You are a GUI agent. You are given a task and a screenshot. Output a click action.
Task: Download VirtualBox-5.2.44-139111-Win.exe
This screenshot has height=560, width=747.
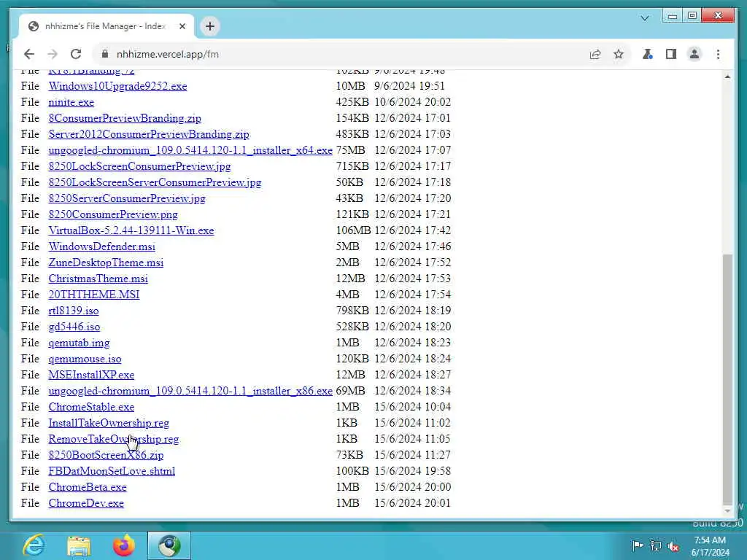131,230
